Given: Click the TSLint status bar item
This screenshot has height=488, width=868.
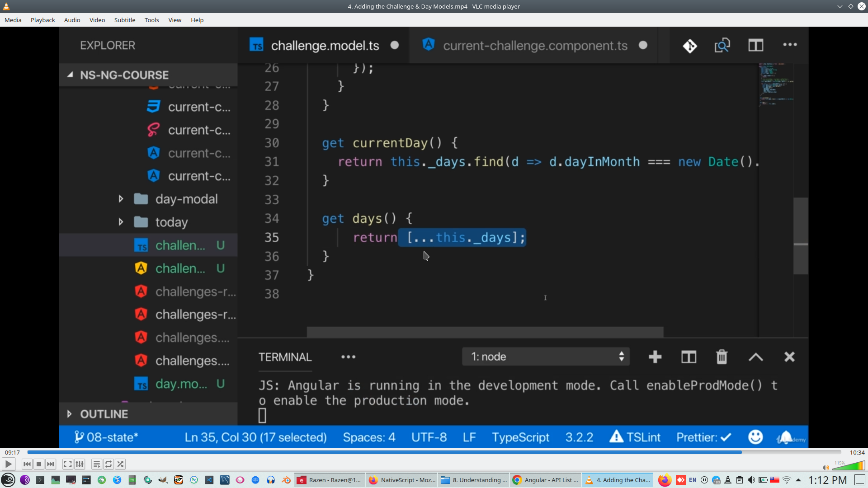Looking at the screenshot, I should click(x=635, y=437).
